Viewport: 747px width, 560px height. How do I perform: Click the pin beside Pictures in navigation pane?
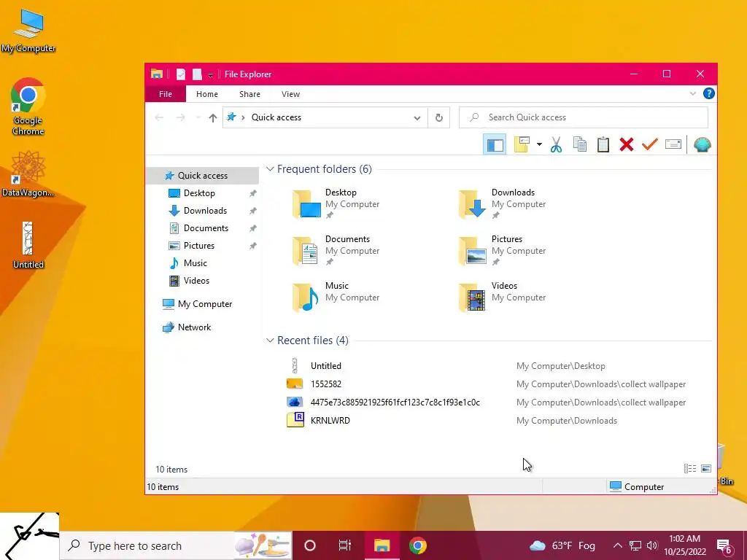252,246
